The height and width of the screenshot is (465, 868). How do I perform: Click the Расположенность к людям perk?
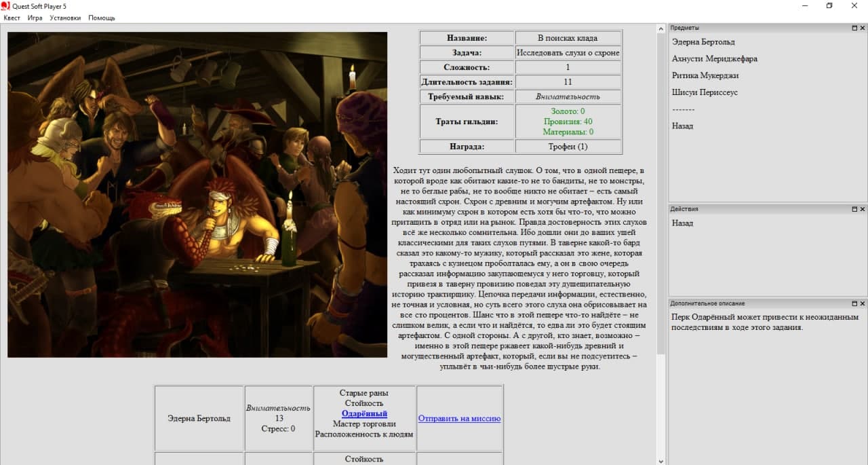click(364, 434)
